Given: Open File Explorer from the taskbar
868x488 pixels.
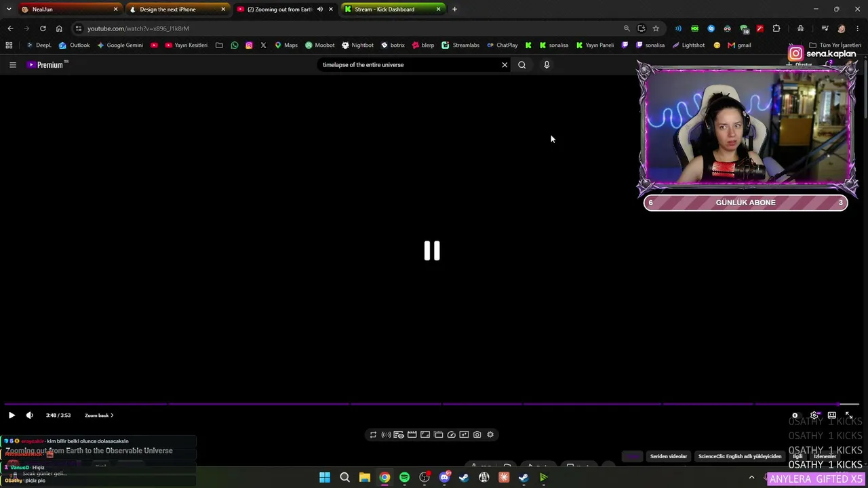Looking at the screenshot, I should click(x=365, y=478).
